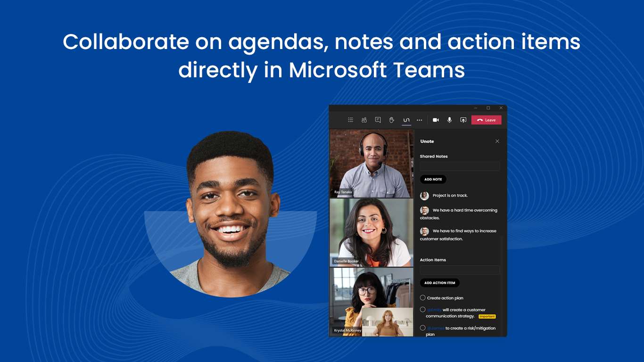Click the 'Ray Tanaka' name label
This screenshot has width=644, height=362.
point(343,192)
